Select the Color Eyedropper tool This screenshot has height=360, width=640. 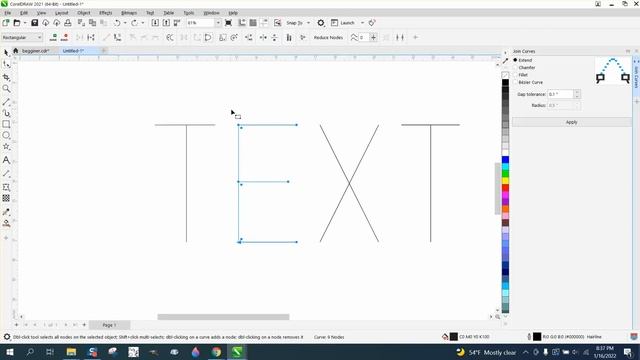click(x=6, y=212)
